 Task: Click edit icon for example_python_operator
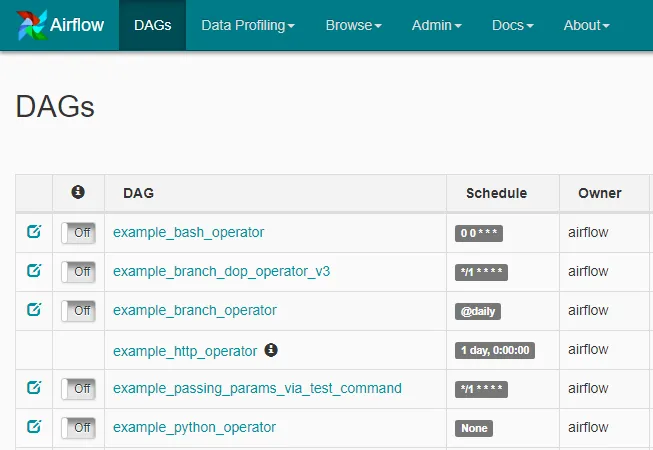point(34,427)
